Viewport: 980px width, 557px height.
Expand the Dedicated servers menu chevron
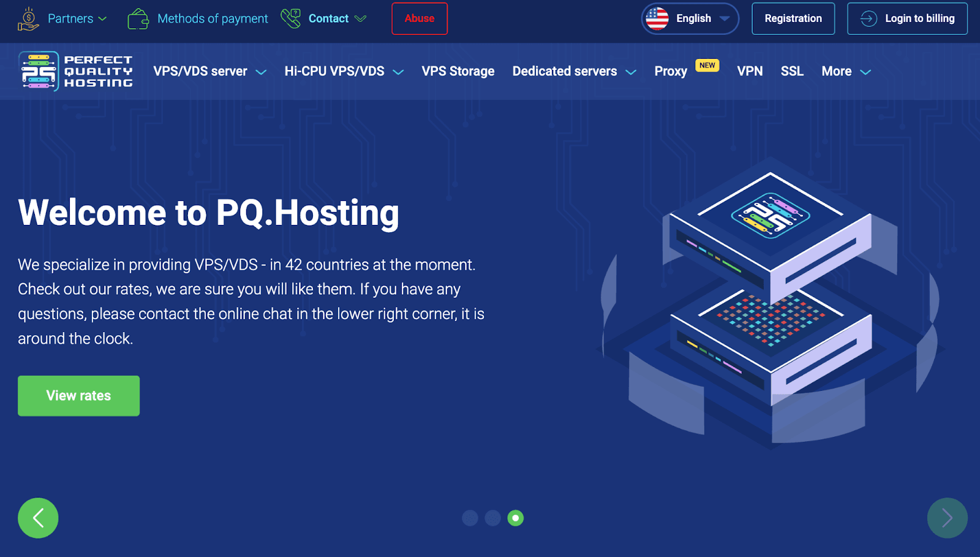point(631,72)
